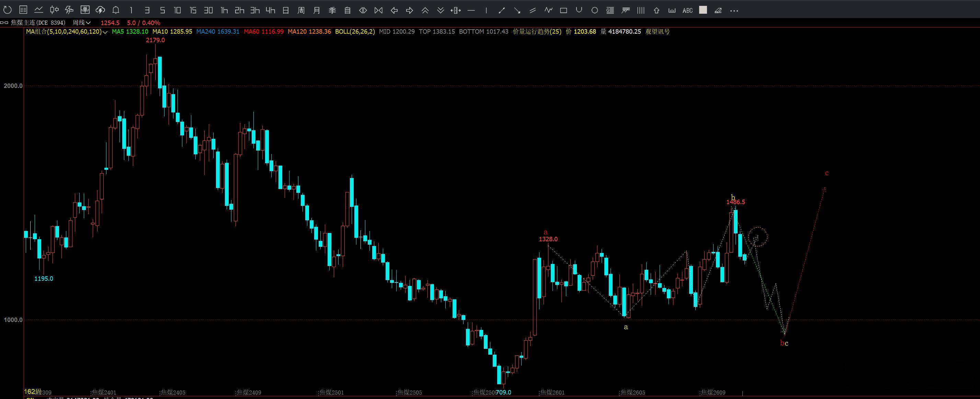Click the 焦煤主连(DCE 8394) contract name
Image resolution: width=980 pixels, height=399 pixels.
click(x=38, y=23)
